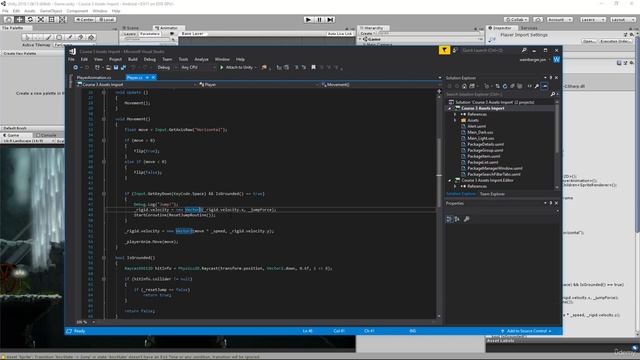Select Unity's Rotate tool
Screen dimensions: 640x360
30,19
